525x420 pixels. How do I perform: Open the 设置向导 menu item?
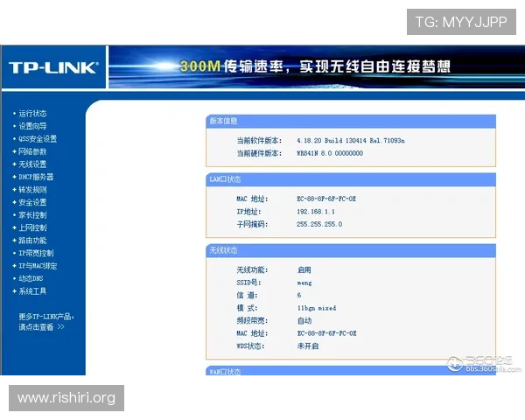pos(32,126)
